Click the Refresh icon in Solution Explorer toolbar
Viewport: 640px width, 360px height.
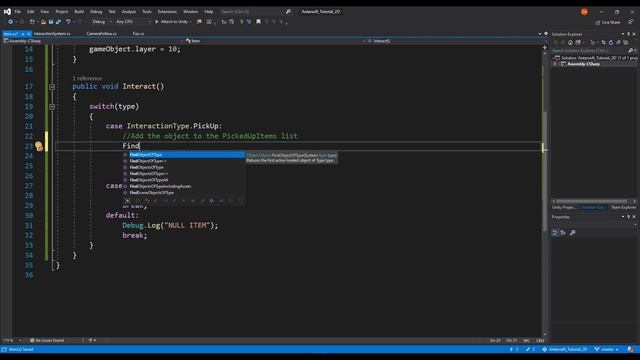pyautogui.click(x=611, y=42)
